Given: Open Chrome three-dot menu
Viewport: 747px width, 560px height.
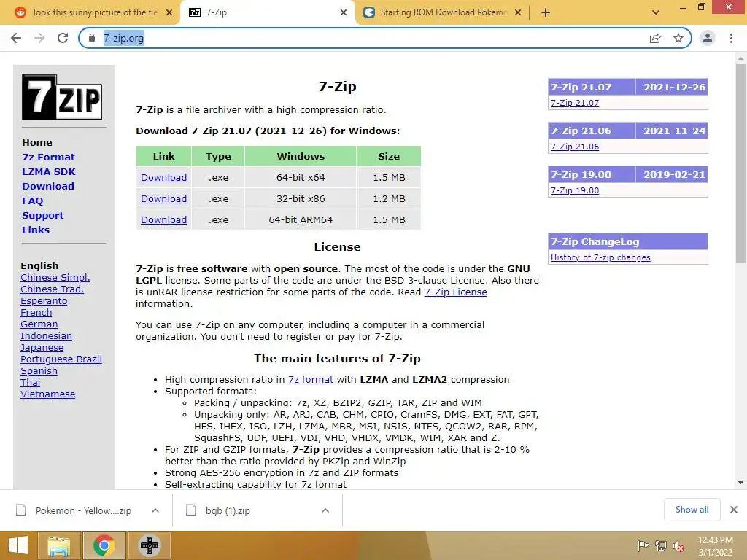Looking at the screenshot, I should point(731,38).
